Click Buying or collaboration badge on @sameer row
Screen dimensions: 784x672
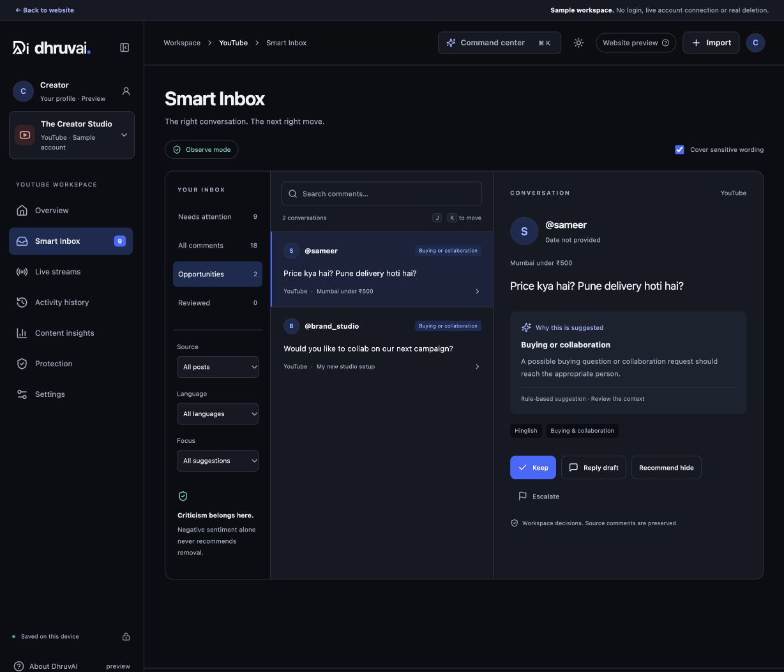click(448, 251)
